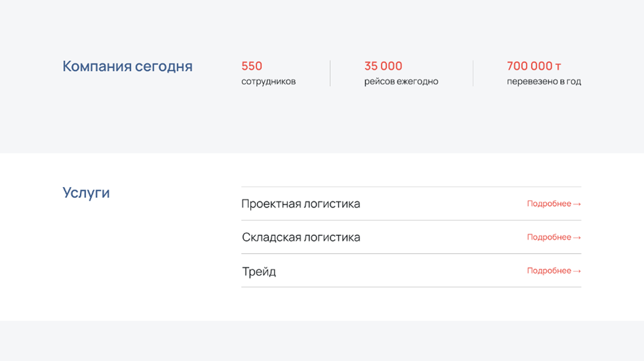Click the сотрудников caption
The image size is (644, 361).
click(268, 82)
